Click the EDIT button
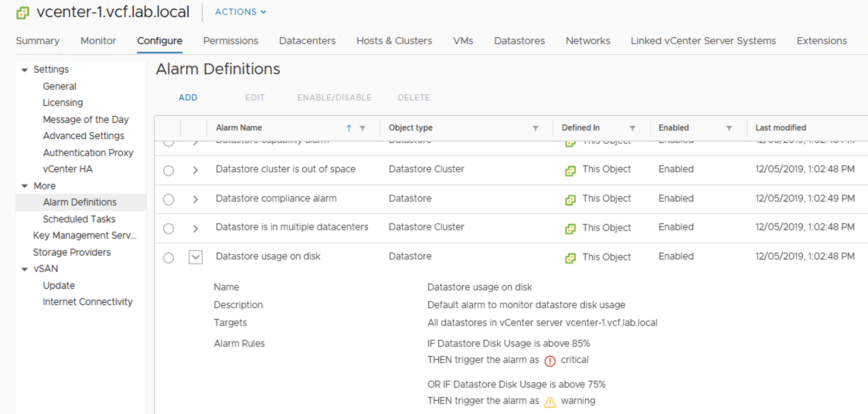 [255, 97]
